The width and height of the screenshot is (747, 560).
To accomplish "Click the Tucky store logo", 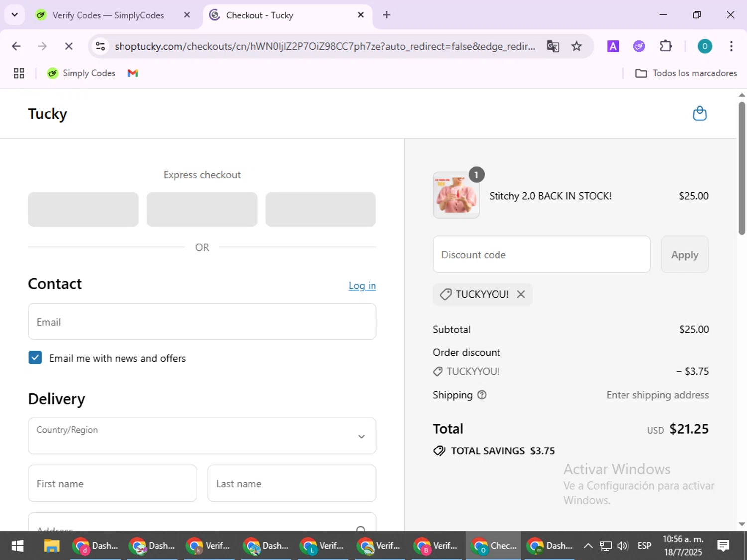I will pyautogui.click(x=47, y=113).
